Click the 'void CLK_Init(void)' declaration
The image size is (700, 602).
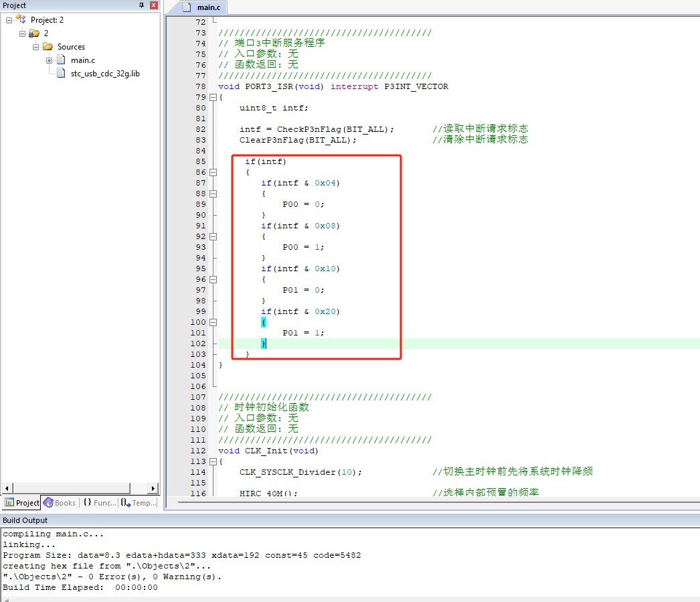tap(268, 451)
